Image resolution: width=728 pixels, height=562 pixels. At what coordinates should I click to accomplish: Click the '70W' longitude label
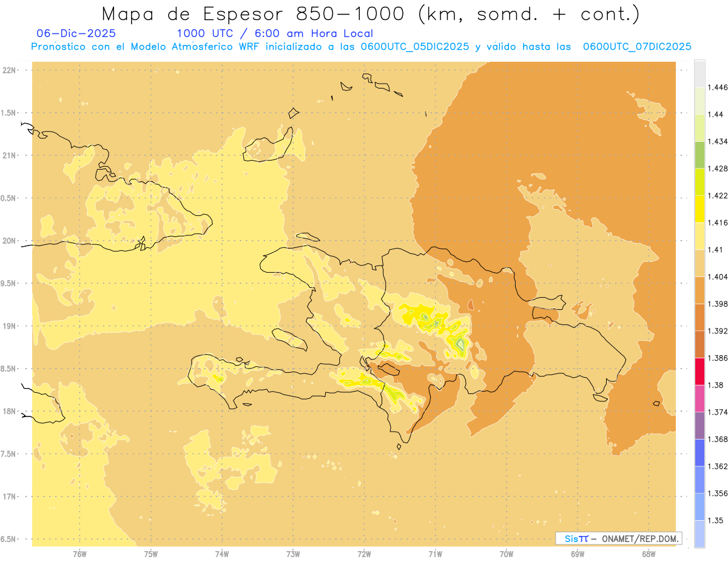507,554
